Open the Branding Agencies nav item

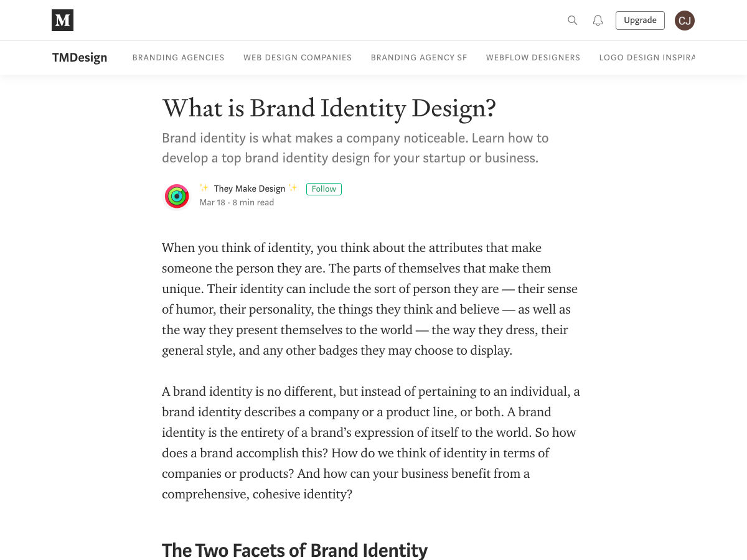[178, 58]
